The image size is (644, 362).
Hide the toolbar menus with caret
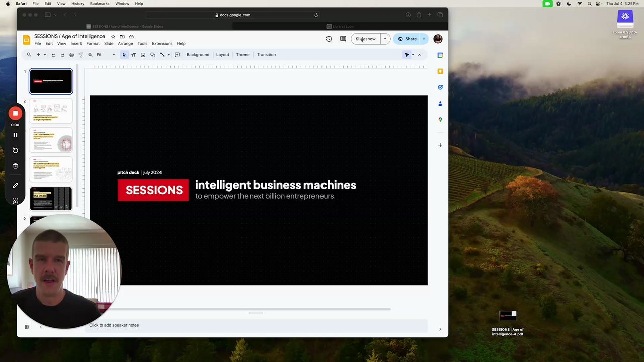point(419,55)
